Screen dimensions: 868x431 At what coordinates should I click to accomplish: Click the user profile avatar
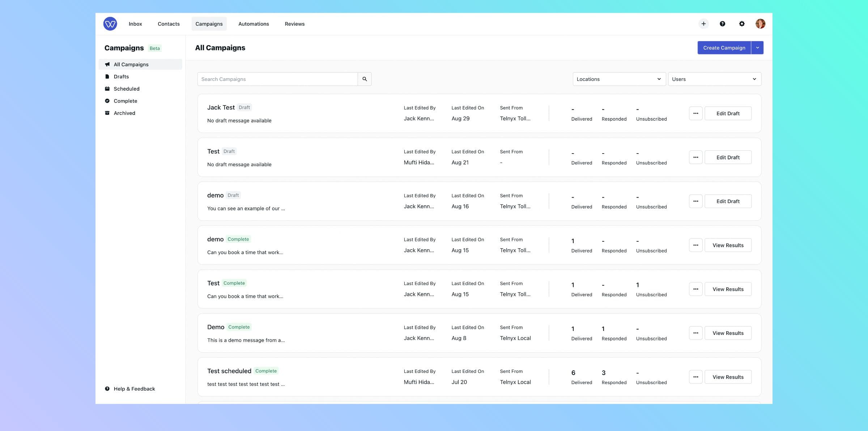pyautogui.click(x=760, y=24)
